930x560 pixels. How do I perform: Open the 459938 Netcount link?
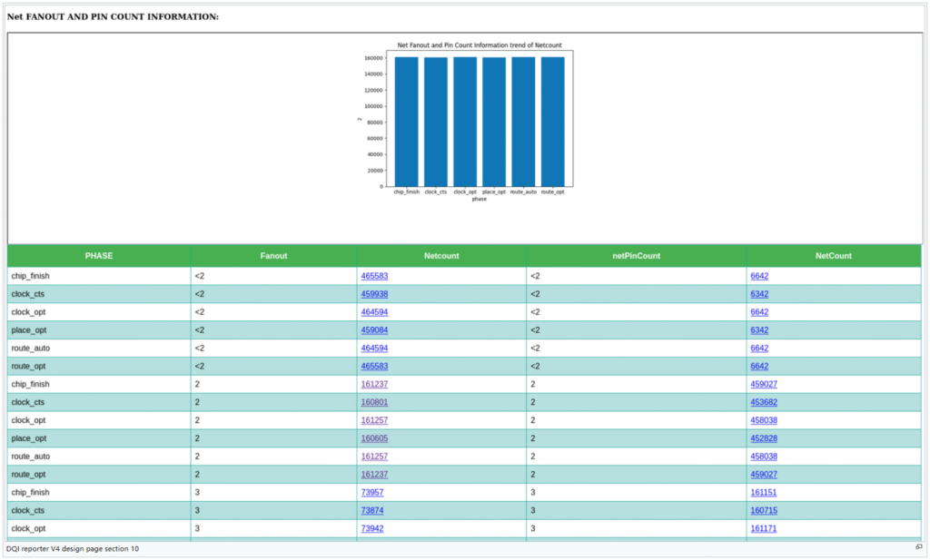tap(374, 294)
